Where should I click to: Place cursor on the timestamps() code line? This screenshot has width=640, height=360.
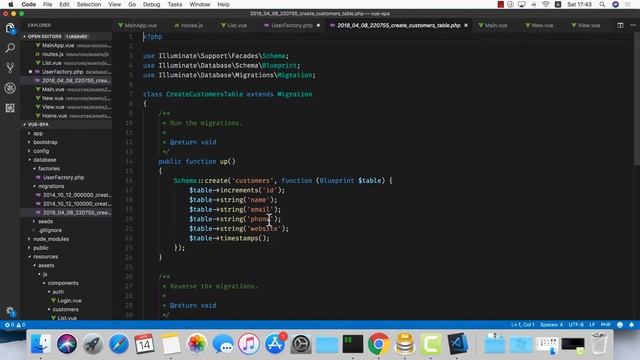[229, 238]
